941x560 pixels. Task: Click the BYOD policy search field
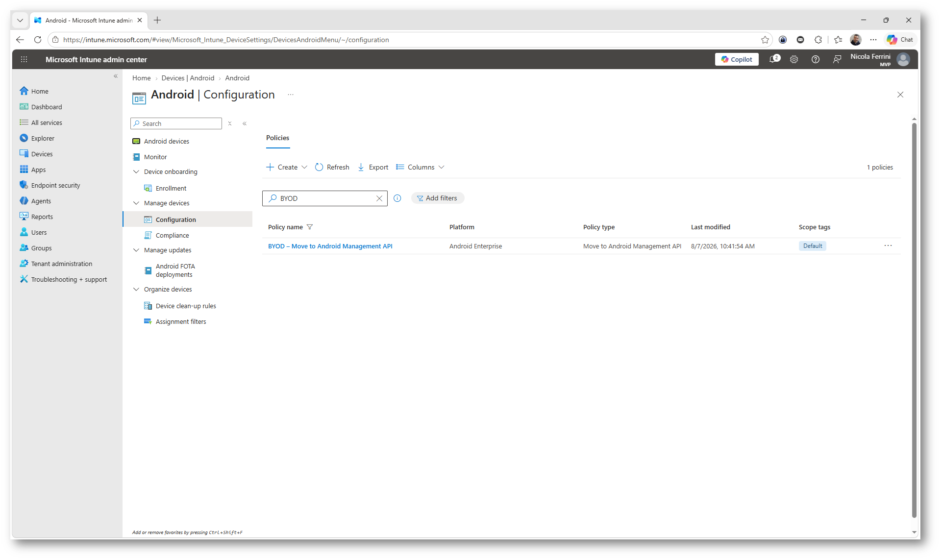tap(324, 198)
